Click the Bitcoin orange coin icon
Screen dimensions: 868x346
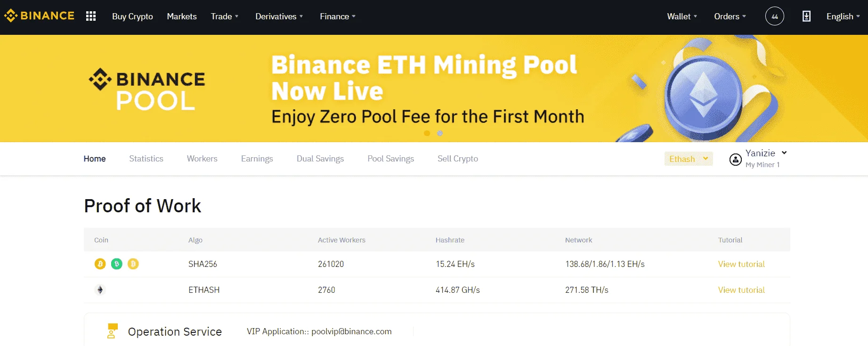(100, 264)
